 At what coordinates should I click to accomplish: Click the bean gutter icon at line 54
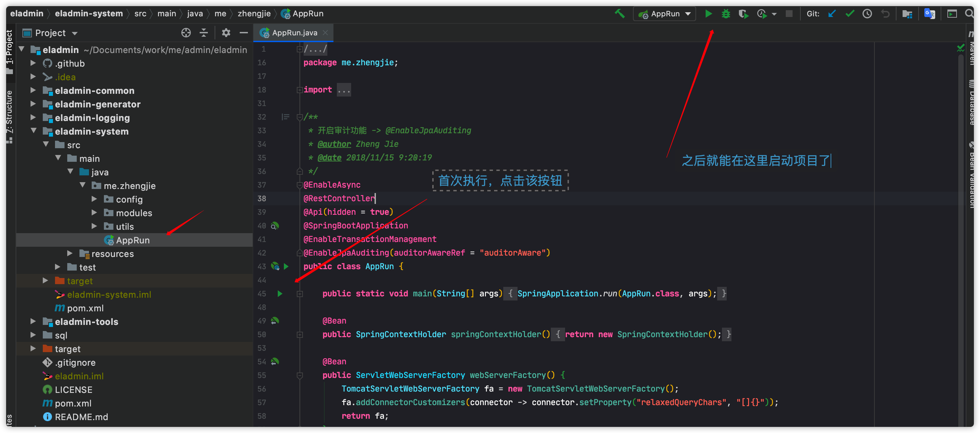[x=275, y=361]
